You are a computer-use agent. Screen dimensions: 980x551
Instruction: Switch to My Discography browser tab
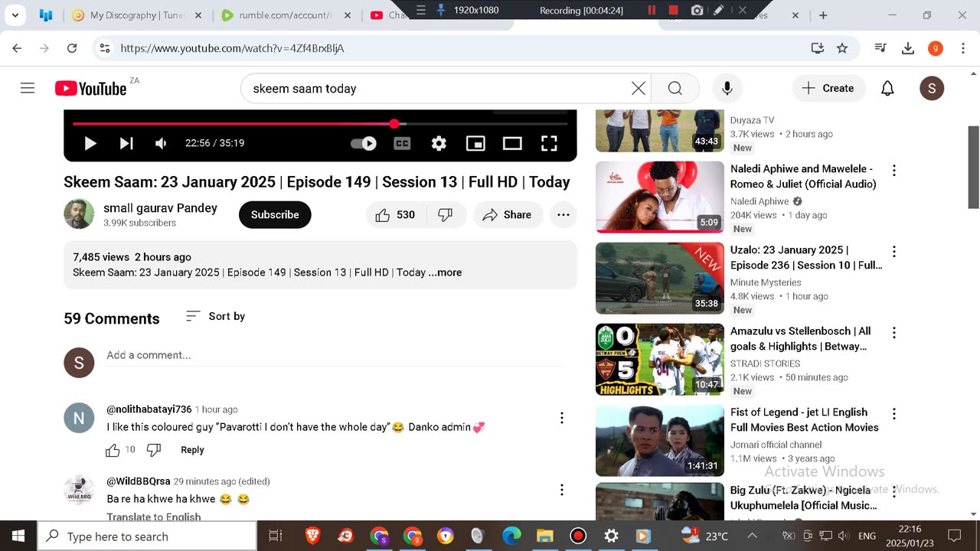(x=138, y=15)
